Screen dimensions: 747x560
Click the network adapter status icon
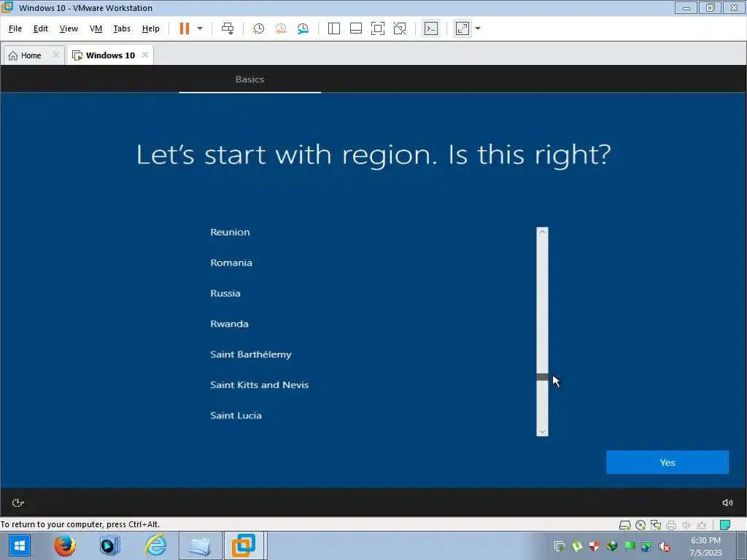656,525
